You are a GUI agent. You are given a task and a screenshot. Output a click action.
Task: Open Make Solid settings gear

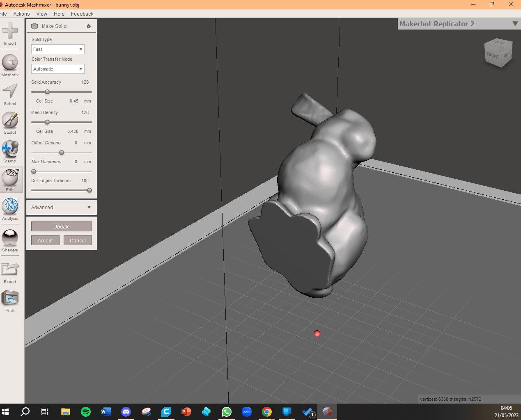pos(88,26)
